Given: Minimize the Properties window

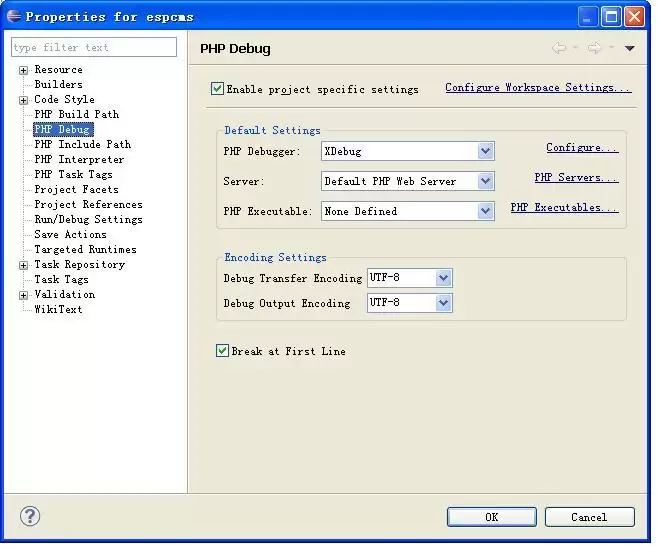Looking at the screenshot, I should point(588,17).
